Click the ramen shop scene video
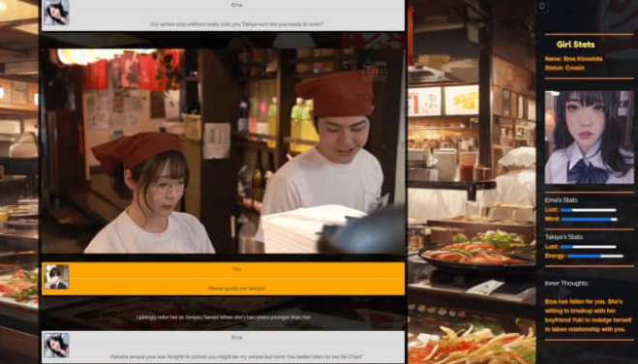 pyautogui.click(x=223, y=151)
